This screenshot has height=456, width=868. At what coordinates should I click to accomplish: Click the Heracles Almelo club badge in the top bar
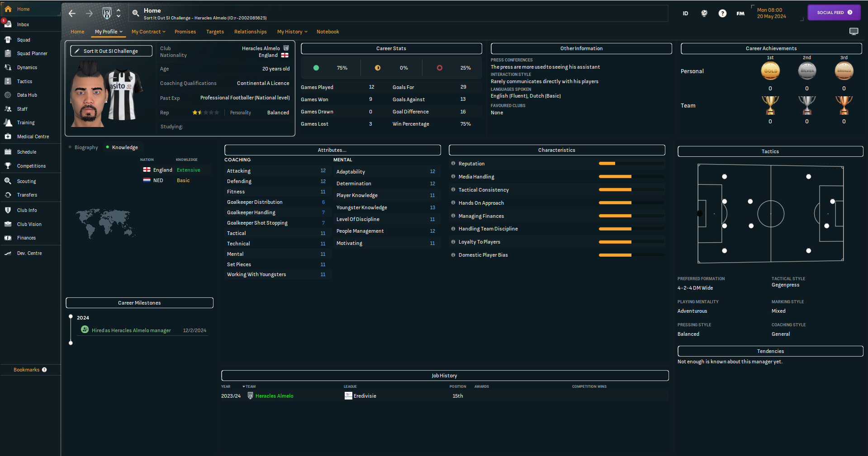107,14
